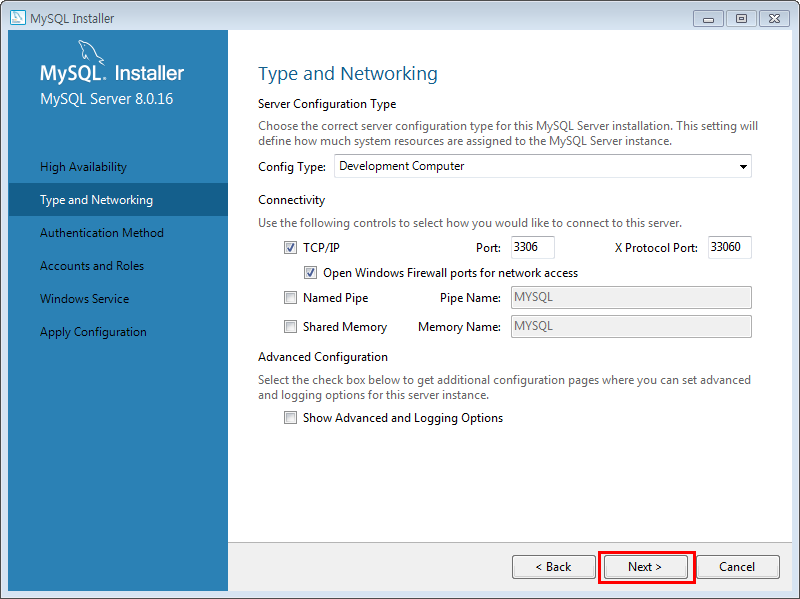Screen dimensions: 800x599
Task: Cancel the installer configuration
Action: coord(738,567)
